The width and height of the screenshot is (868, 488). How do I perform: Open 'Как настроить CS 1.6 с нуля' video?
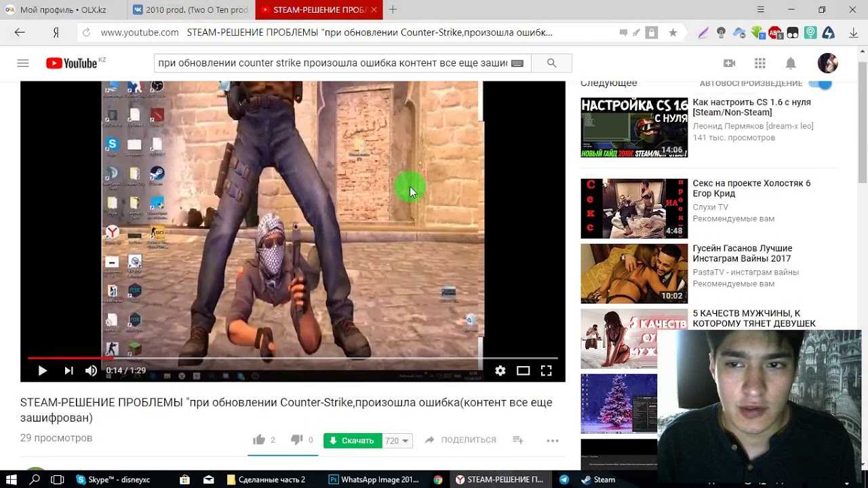coord(751,107)
